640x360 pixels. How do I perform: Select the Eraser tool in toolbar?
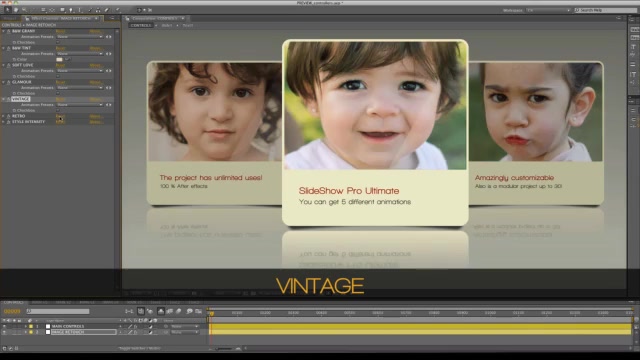107,10
